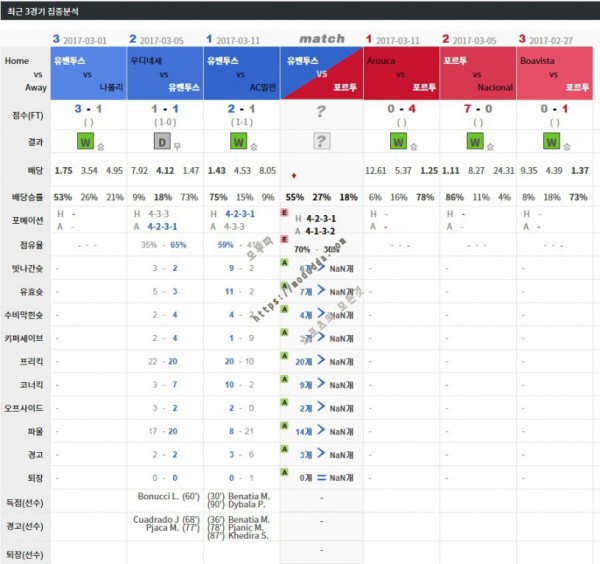Viewport: 600px width, 564px height.
Task: Click the 55% win probability in match column
Action: 295,197
